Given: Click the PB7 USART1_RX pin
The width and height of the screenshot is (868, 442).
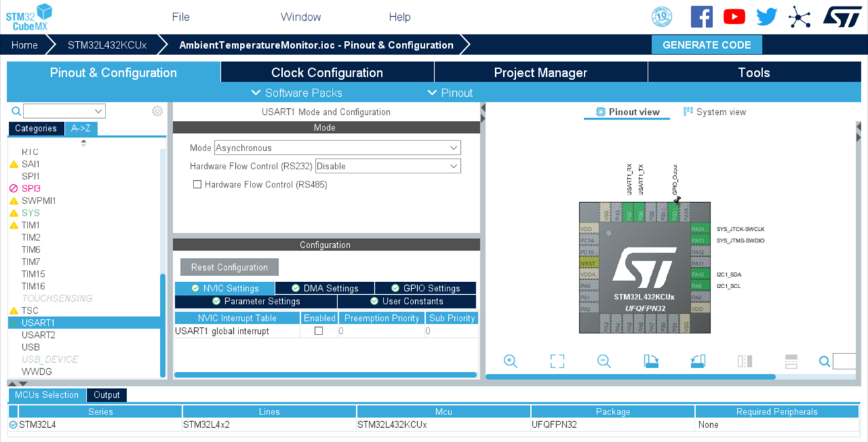Looking at the screenshot, I should point(629,213).
